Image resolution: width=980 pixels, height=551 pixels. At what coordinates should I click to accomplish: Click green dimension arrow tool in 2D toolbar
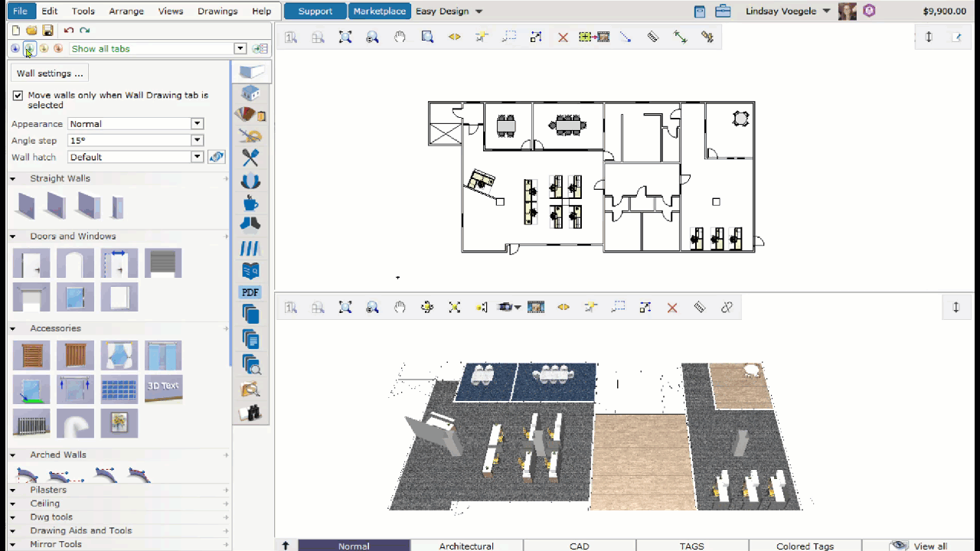[680, 37]
